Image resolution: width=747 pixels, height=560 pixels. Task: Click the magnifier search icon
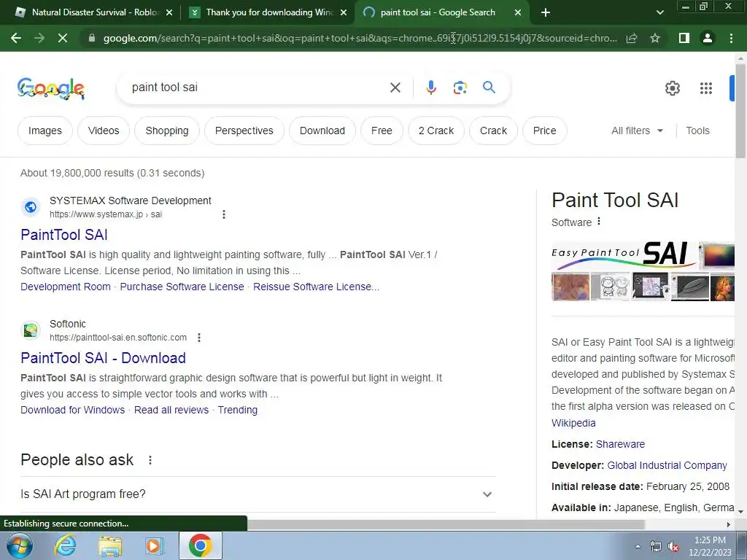tap(489, 87)
